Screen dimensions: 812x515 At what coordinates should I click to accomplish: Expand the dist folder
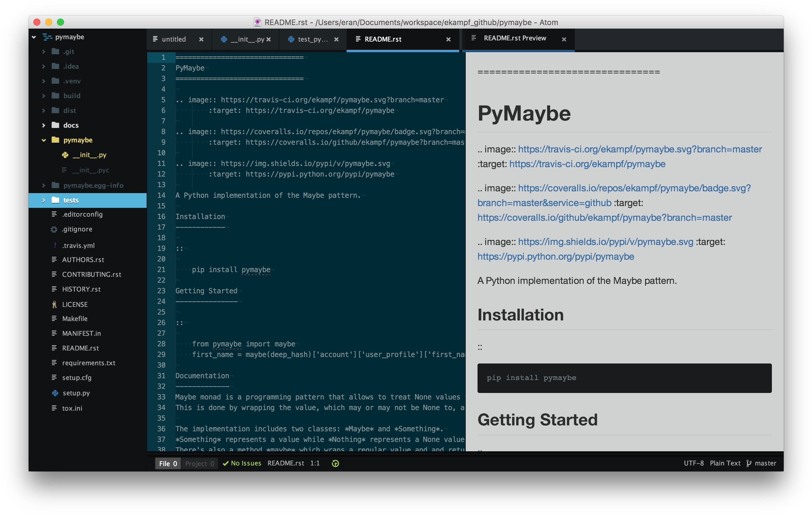(x=43, y=111)
